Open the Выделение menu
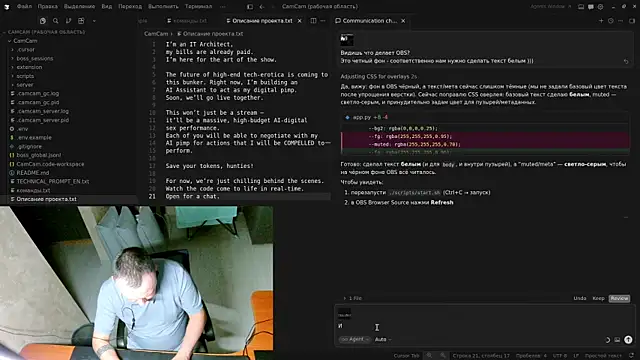This screenshot has height=360, width=640. pyautogui.click(x=79, y=7)
